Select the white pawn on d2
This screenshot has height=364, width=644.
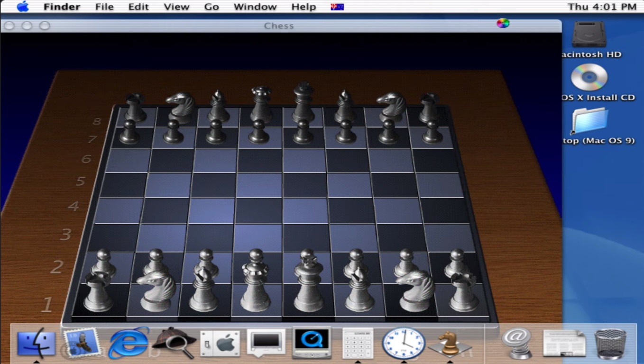[x=256, y=256]
